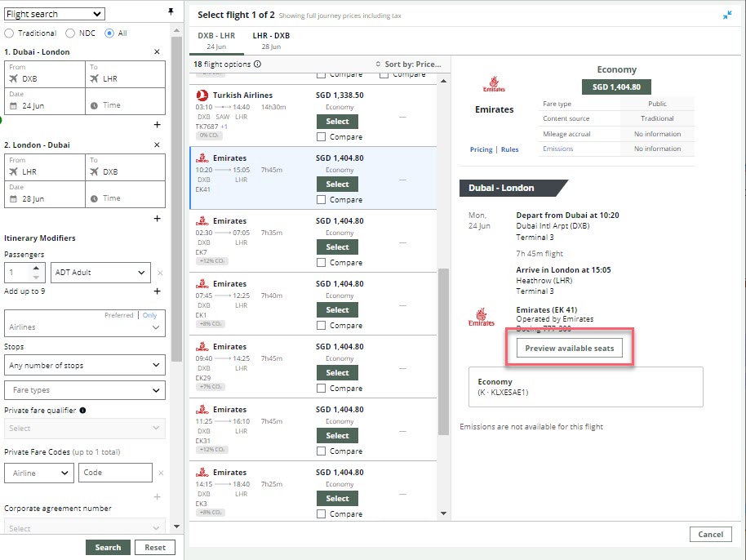Image resolution: width=746 pixels, height=560 pixels.
Task: Select the Turkish Airlines SGD 1,338.50 flight
Action: point(337,122)
